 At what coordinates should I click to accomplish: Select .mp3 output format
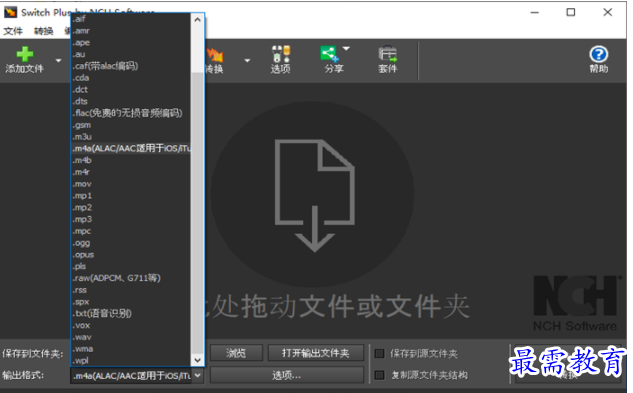131,219
